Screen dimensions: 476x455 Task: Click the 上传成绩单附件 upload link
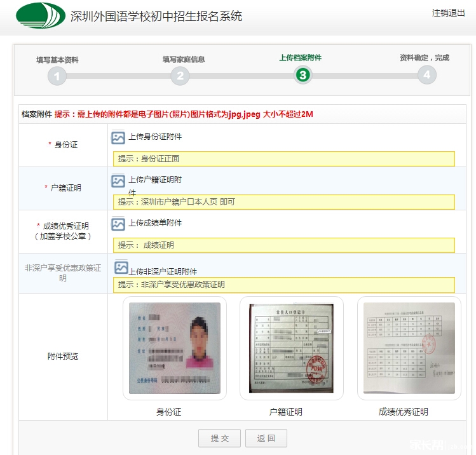click(155, 223)
